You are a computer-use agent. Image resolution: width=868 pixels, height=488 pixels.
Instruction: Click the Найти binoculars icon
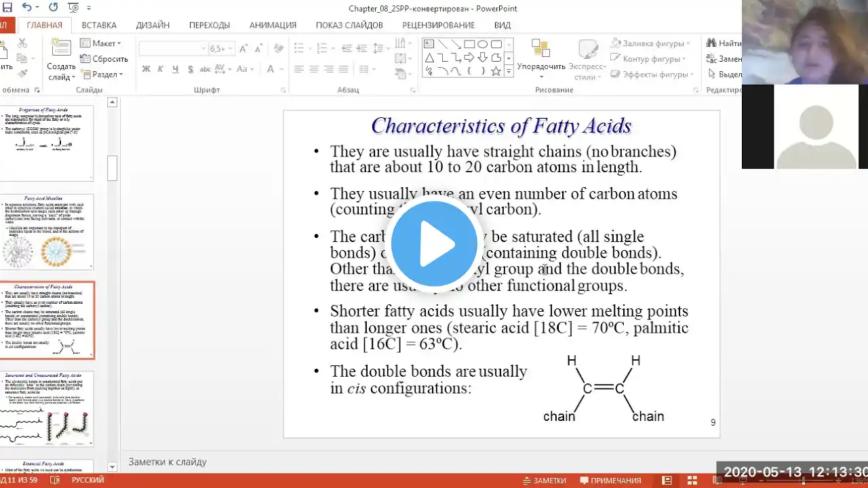point(711,43)
